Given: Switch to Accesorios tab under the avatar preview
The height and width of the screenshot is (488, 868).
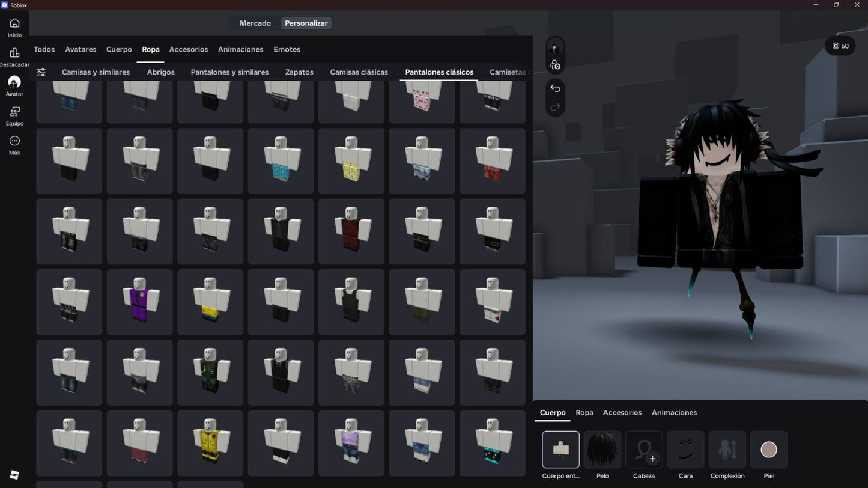Looking at the screenshot, I should pyautogui.click(x=622, y=413).
